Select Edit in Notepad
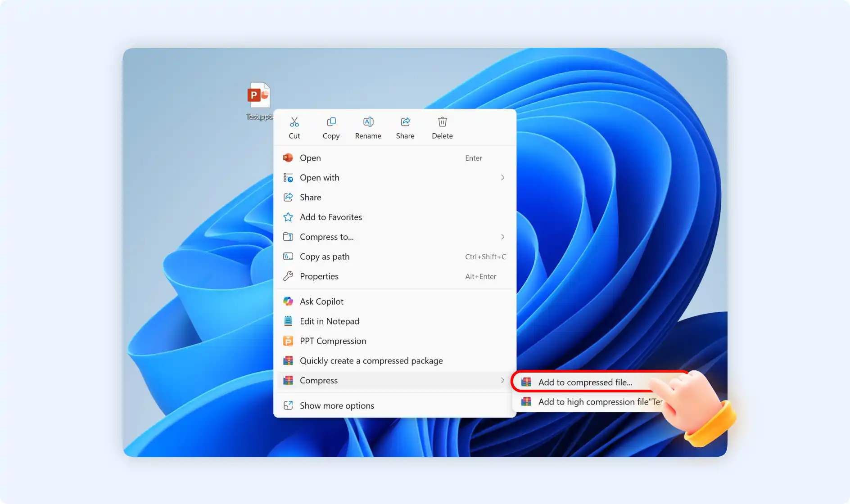 [395, 321]
